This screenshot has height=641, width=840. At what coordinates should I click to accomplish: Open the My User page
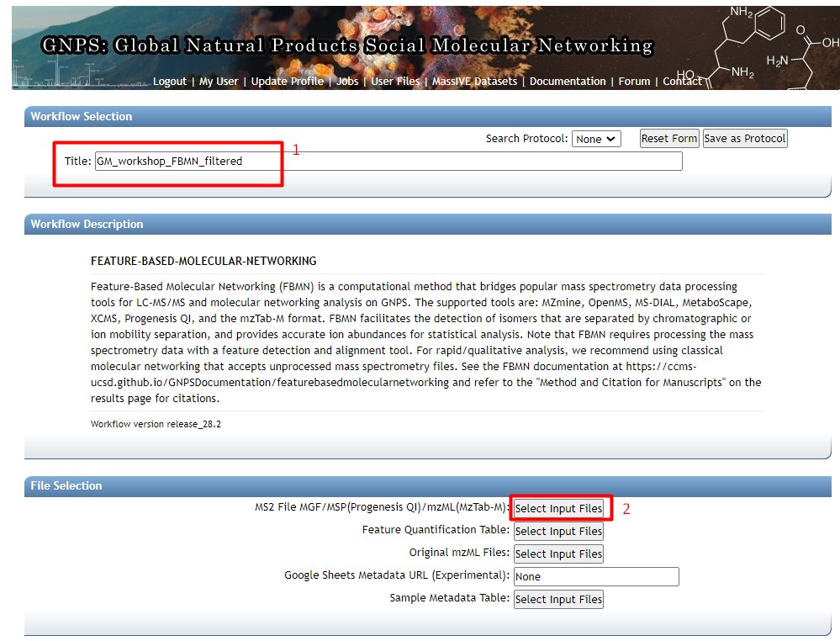[x=219, y=82]
